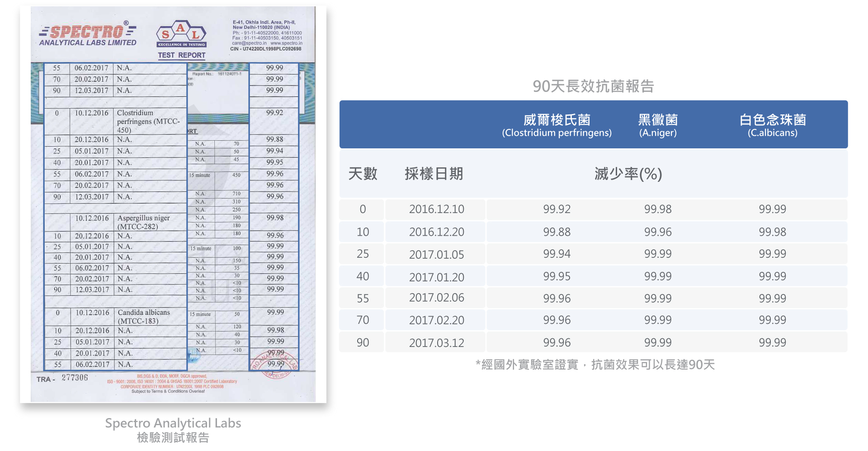868x451 pixels.
Task: Click the 99.88 value in blue table
Action: (557, 232)
